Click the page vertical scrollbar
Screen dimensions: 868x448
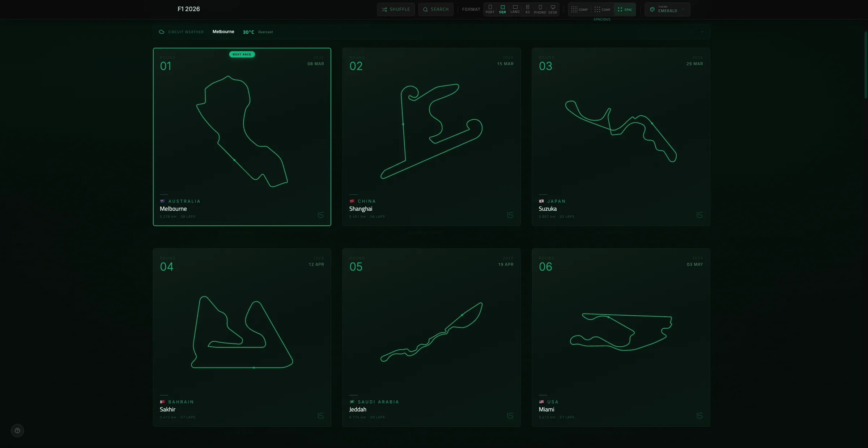pos(865,65)
